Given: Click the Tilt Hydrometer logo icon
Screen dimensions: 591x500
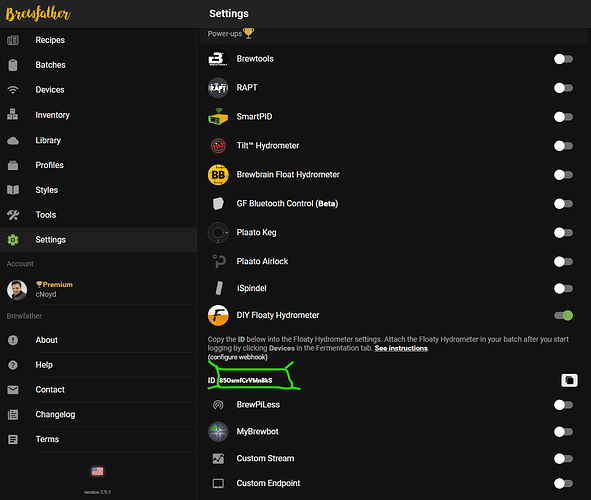Looking at the screenshot, I should tap(218, 146).
